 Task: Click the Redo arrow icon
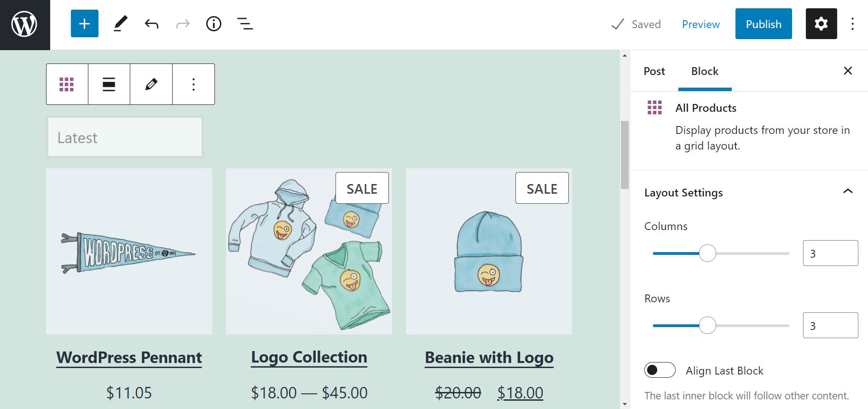coord(183,23)
